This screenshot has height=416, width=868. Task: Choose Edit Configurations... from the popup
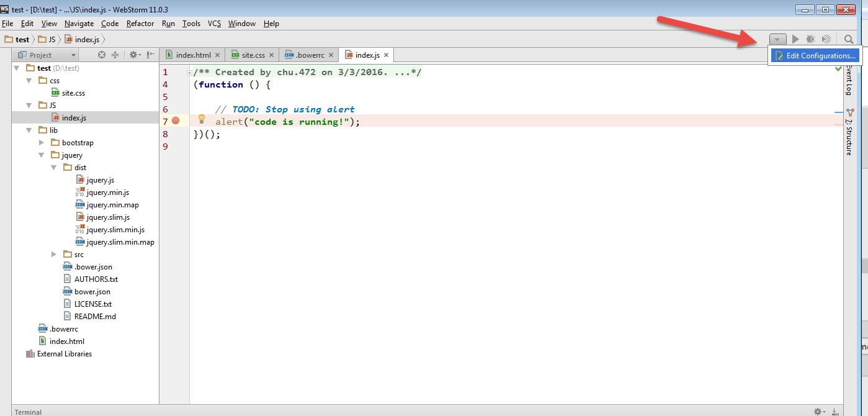[x=815, y=56]
